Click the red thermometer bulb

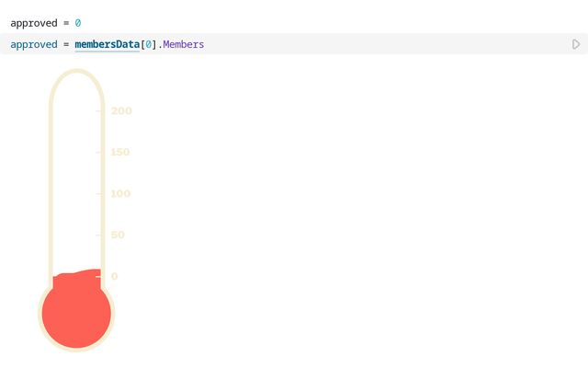77,315
